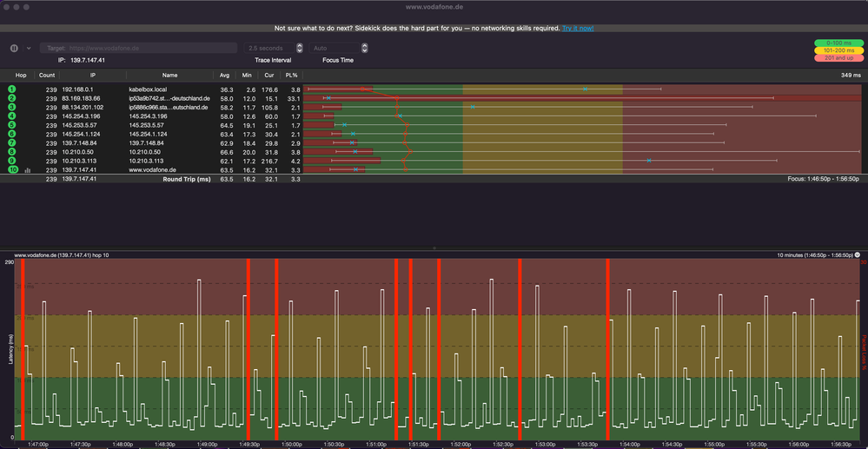
Task: Select hop 1 green circle icon
Action: 12,89
